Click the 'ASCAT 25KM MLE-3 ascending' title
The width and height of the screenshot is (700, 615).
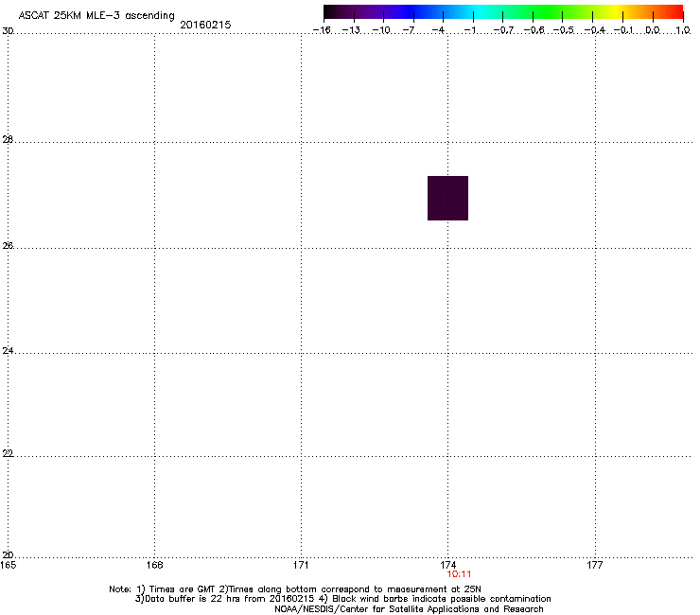tap(96, 15)
